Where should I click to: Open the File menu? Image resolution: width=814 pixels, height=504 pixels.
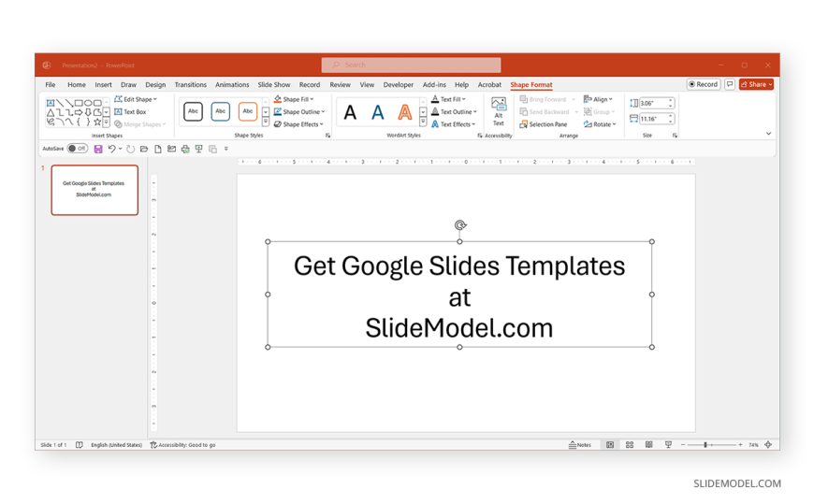51,84
